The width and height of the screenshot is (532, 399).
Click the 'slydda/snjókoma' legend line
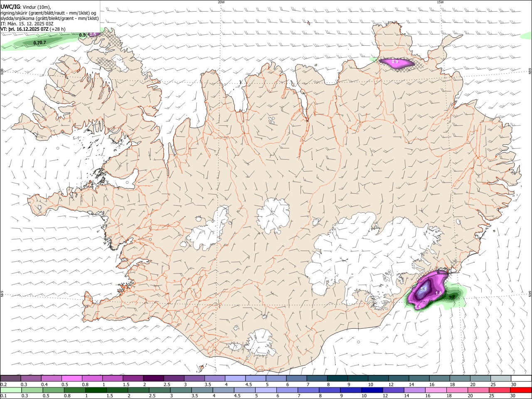point(49,18)
